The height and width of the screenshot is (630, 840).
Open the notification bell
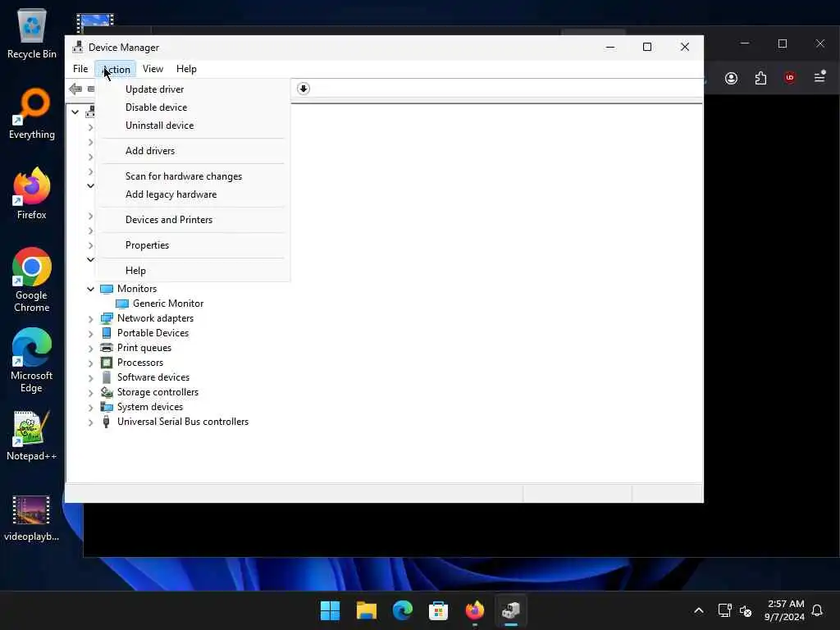[817, 610]
